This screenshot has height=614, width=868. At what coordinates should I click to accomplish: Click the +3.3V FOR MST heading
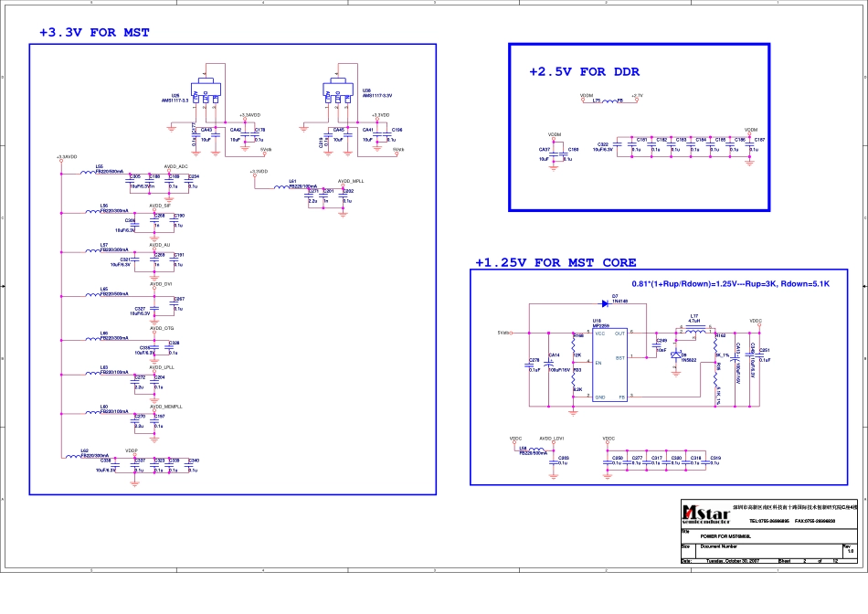point(94,33)
